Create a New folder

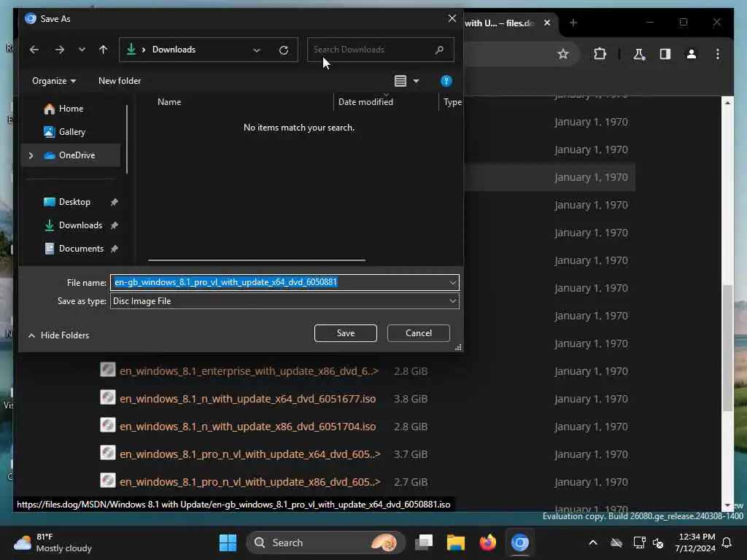pyautogui.click(x=120, y=81)
